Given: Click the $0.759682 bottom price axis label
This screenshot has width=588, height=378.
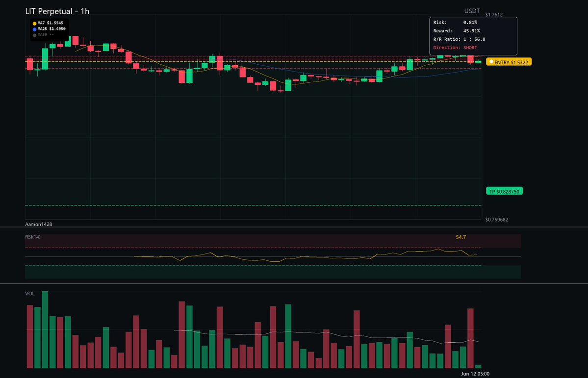Looking at the screenshot, I should click(x=496, y=220).
